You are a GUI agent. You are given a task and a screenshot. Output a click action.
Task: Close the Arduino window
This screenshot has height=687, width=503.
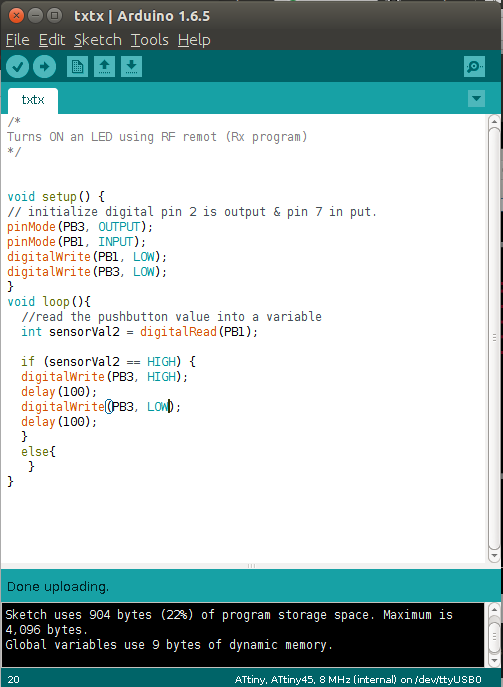[16, 16]
